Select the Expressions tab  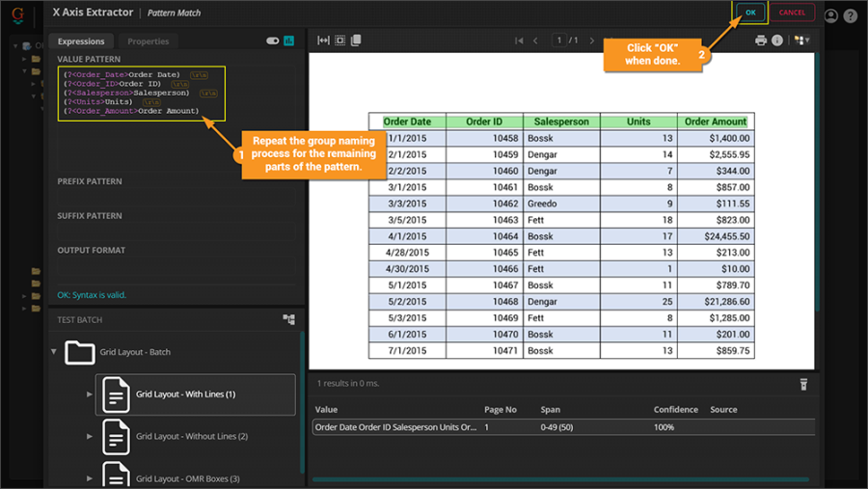pyautogui.click(x=81, y=41)
